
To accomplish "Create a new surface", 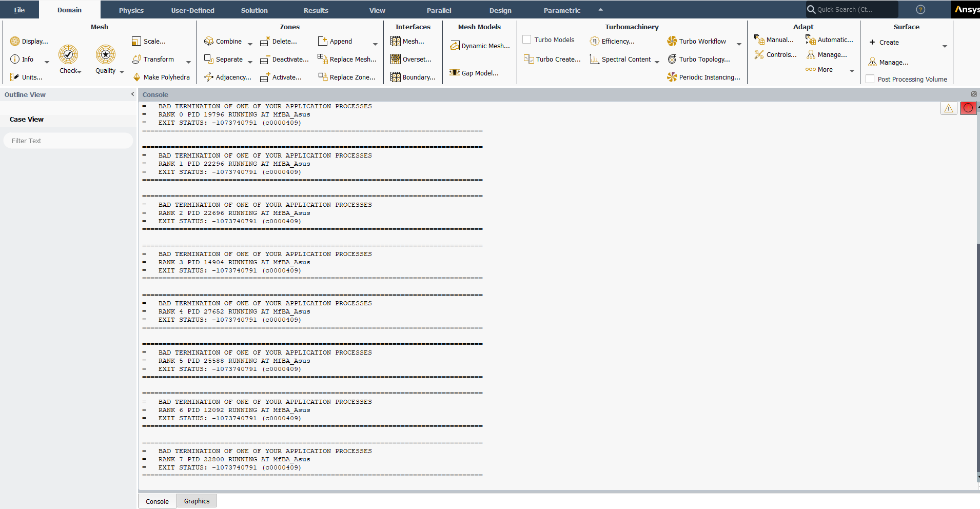I will coord(885,42).
